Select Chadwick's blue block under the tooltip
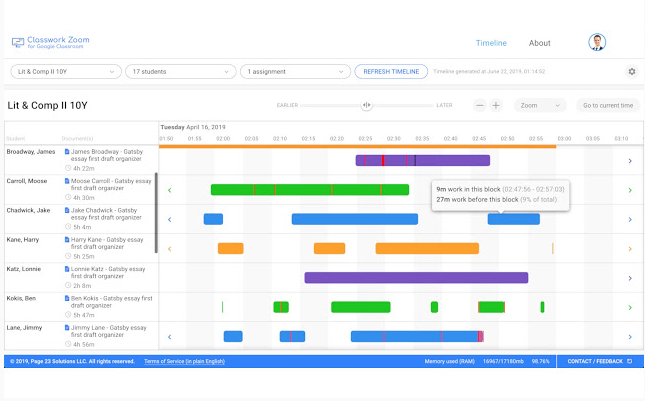645x401 pixels. [x=514, y=219]
